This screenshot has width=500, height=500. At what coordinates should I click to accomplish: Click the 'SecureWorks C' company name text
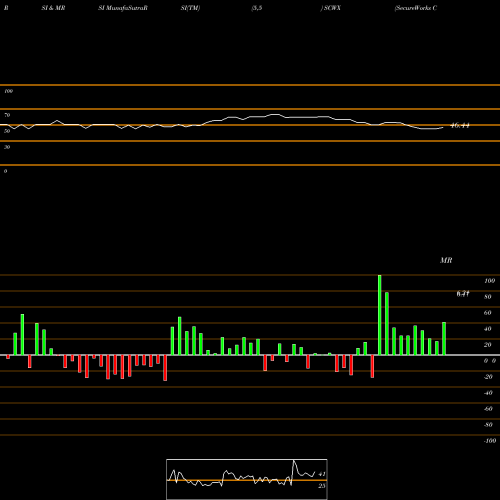416,8
